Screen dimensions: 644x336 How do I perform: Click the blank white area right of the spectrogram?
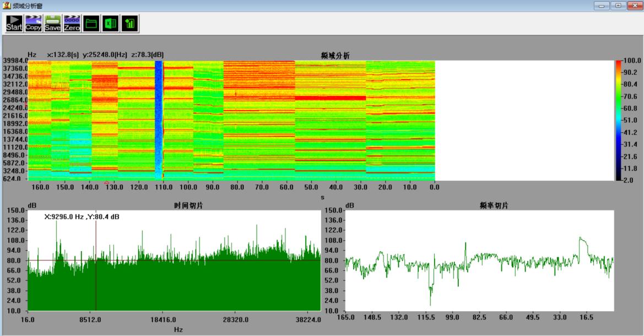click(x=523, y=120)
